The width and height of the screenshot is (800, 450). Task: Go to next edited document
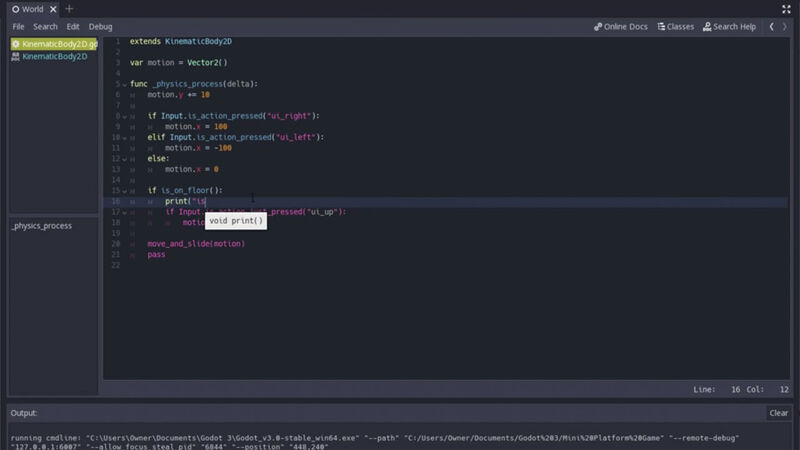click(785, 27)
